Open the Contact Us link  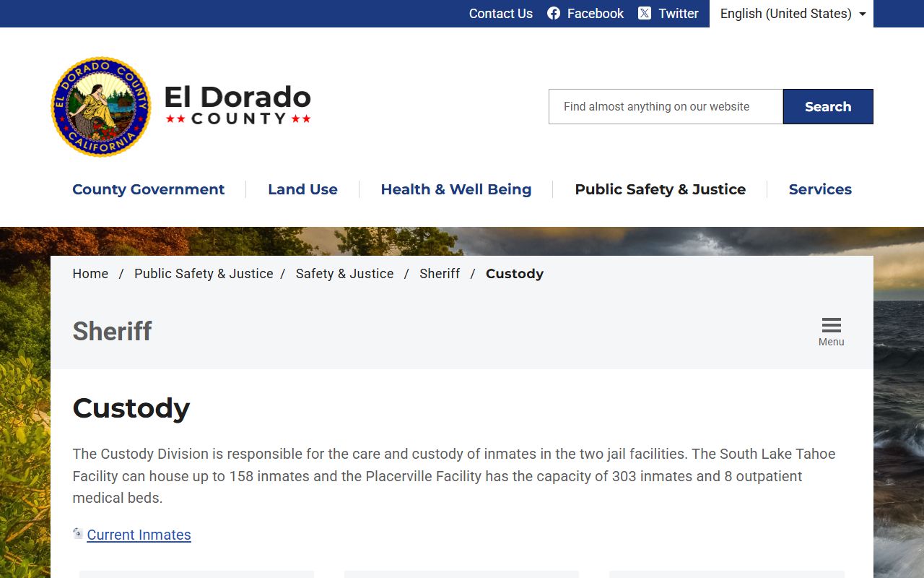click(x=501, y=14)
